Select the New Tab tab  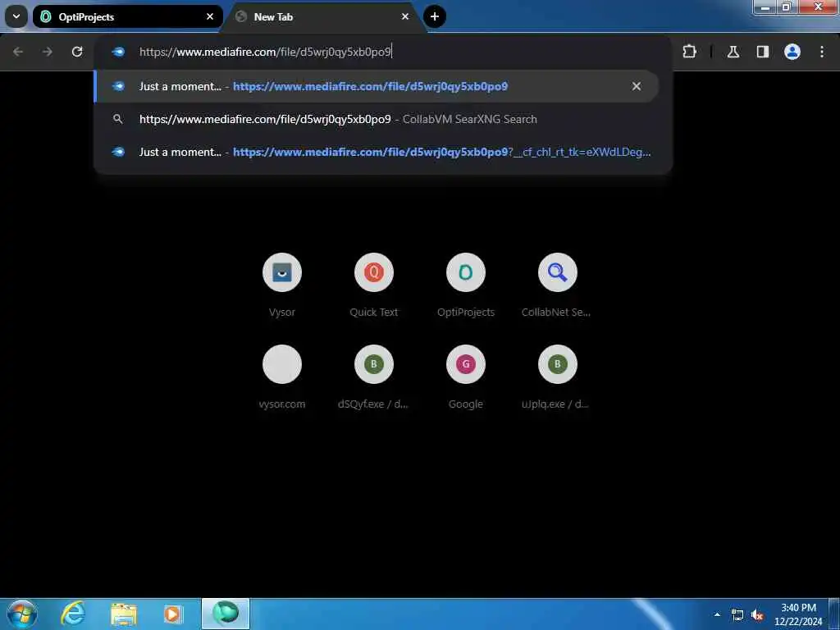coord(325,16)
